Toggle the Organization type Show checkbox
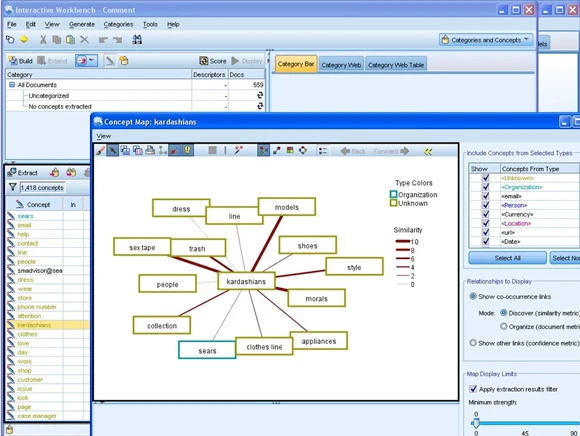The width and height of the screenshot is (580, 436). [x=486, y=187]
